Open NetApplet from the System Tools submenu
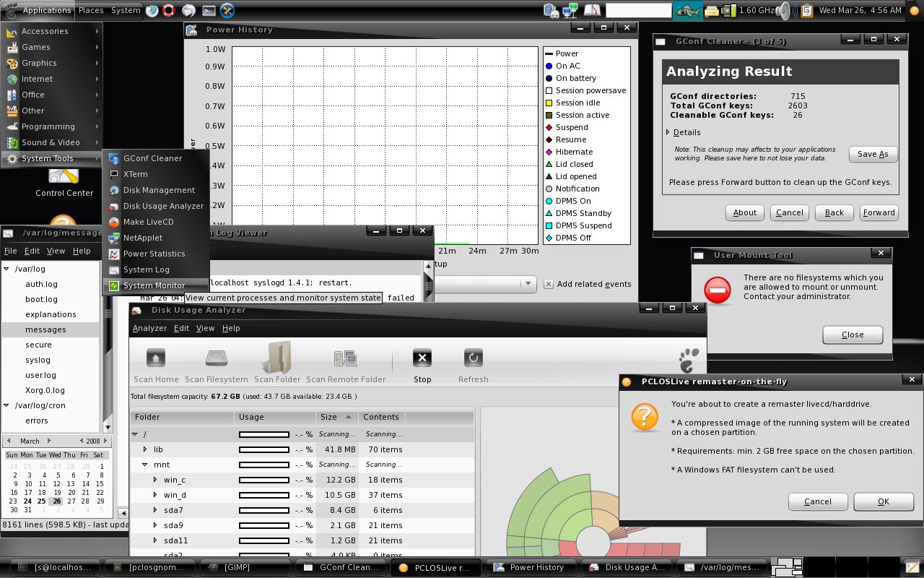The width and height of the screenshot is (924, 578). point(156,238)
